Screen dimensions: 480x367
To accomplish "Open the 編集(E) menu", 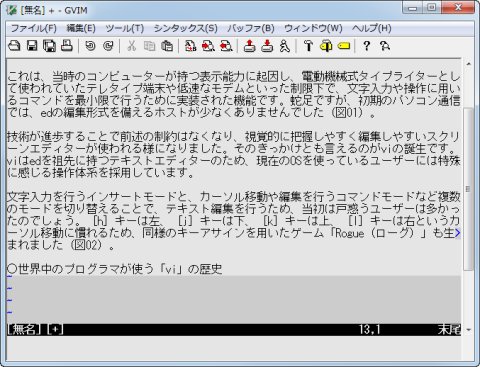I will [81, 28].
